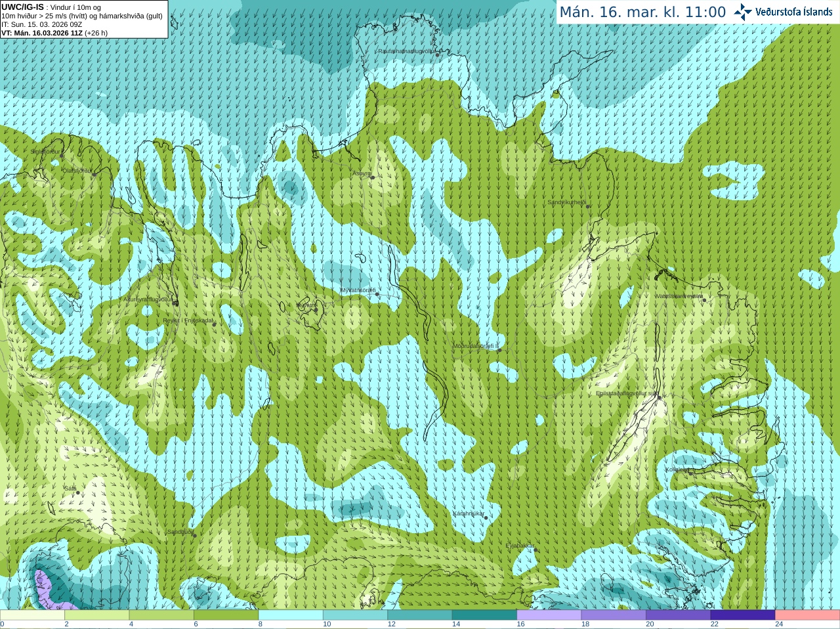840x629 pixels.
Task: Pick the 22–24 m/s dark indigo swatch
Action: coord(743,615)
